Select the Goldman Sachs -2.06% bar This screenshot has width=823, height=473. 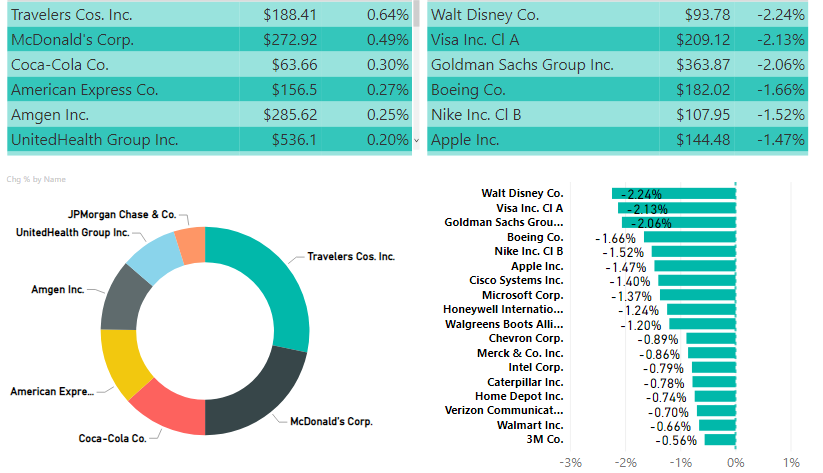tap(679, 223)
